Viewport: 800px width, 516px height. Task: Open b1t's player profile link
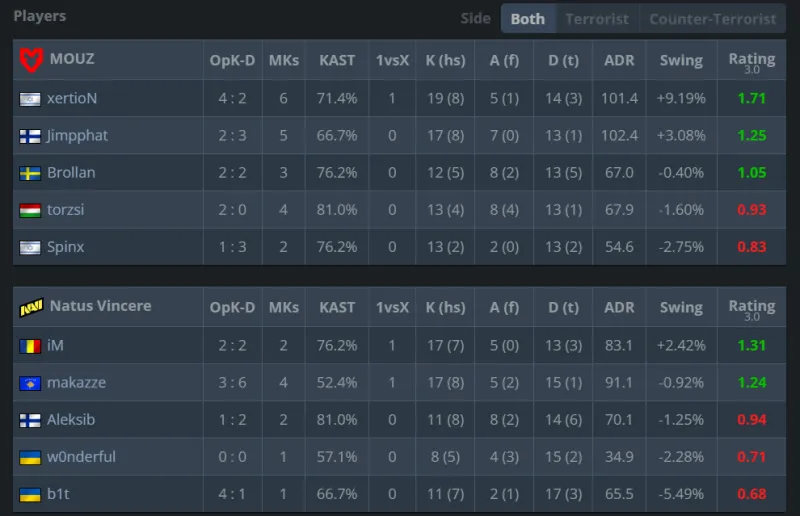(x=61, y=494)
